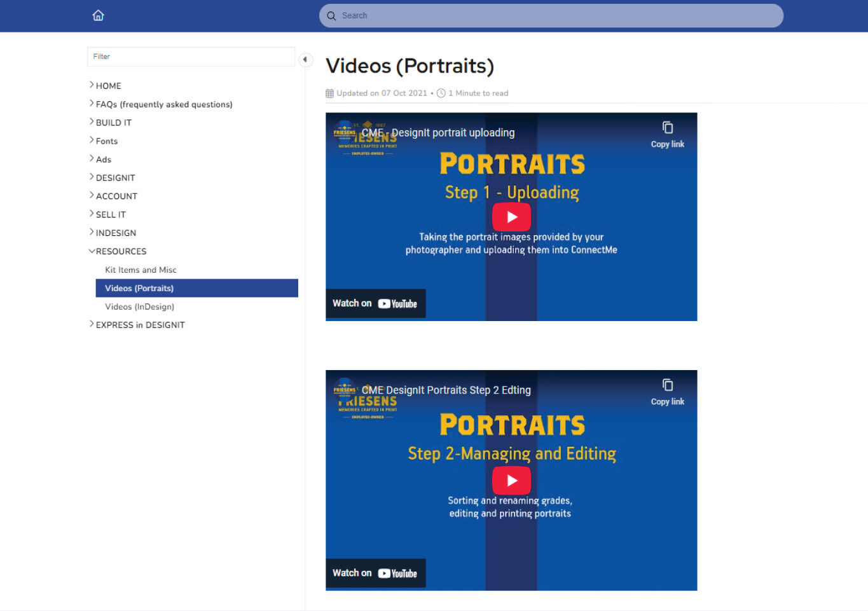The image size is (868, 611).
Task: Expand the HOME tree section
Action: (x=92, y=85)
